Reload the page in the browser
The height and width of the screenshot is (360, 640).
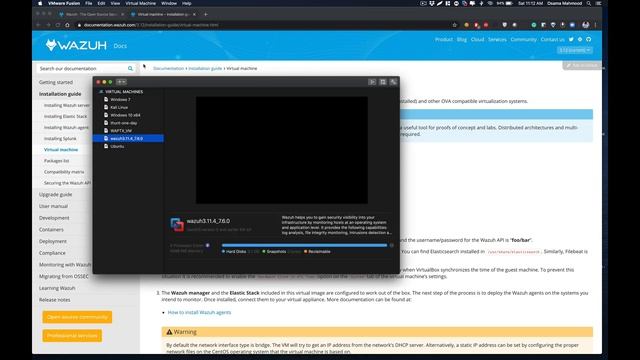click(58, 25)
